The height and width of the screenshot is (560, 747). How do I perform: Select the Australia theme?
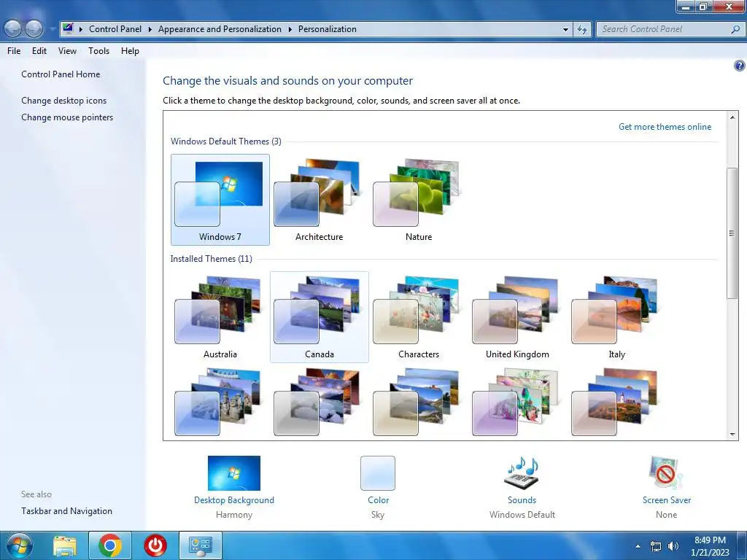click(220, 317)
